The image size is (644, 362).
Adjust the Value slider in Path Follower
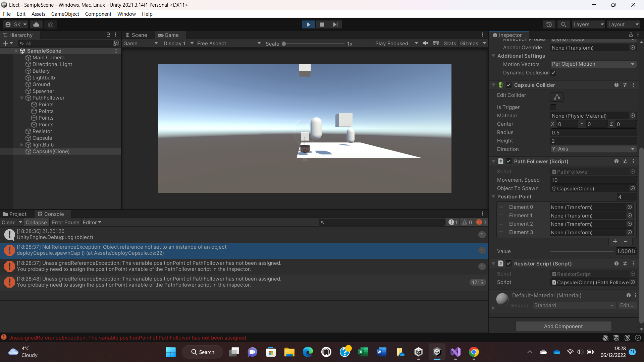pyautogui.click(x=582, y=251)
